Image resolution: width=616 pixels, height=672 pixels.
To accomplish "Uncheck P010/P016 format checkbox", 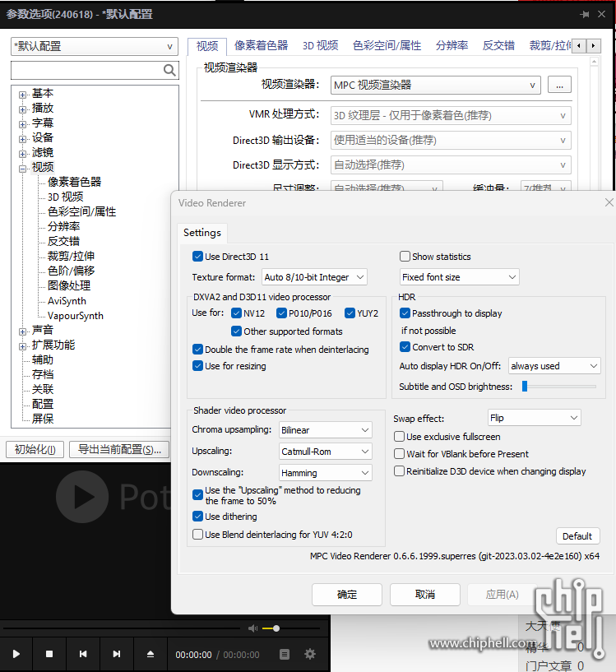I will pyautogui.click(x=281, y=313).
